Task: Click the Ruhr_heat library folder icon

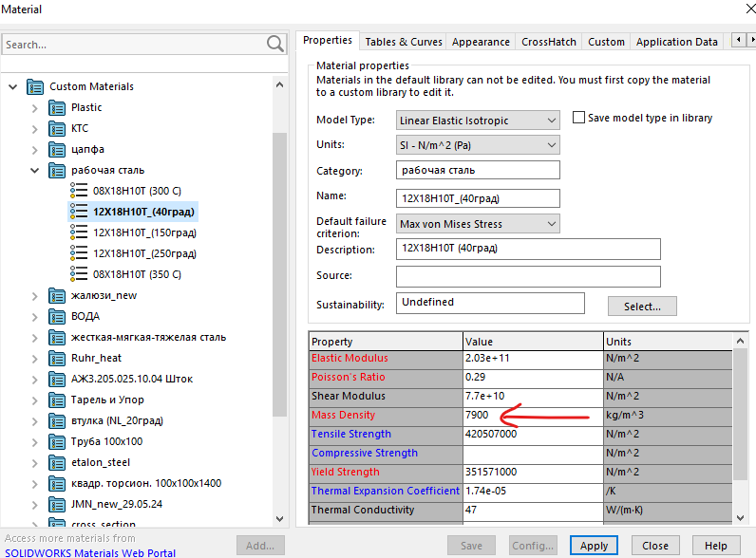Action: pos(57,358)
